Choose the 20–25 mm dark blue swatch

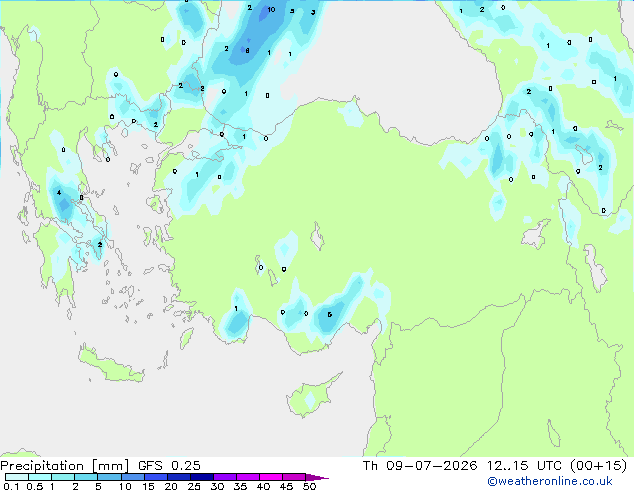click(178, 477)
